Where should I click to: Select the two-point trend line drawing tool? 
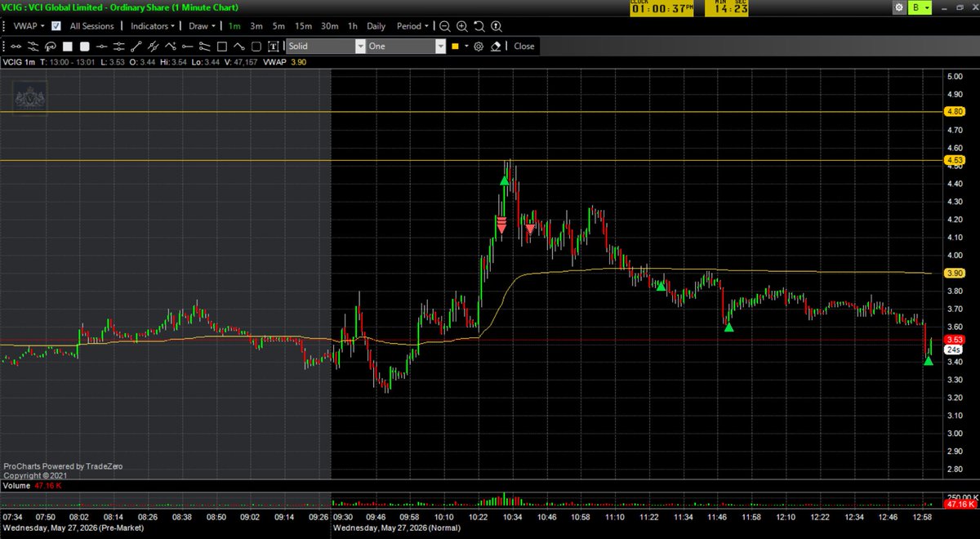tap(16, 47)
